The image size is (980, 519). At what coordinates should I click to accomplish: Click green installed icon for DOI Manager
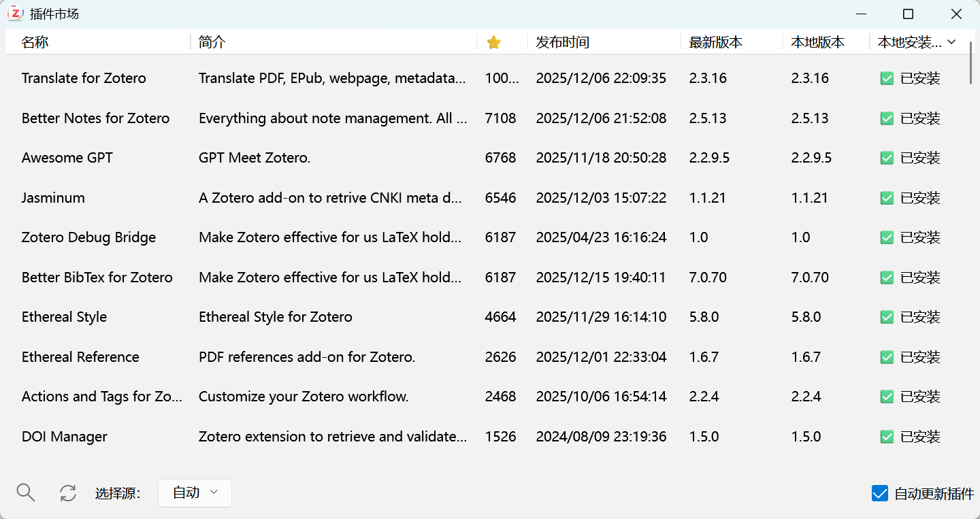tap(887, 437)
